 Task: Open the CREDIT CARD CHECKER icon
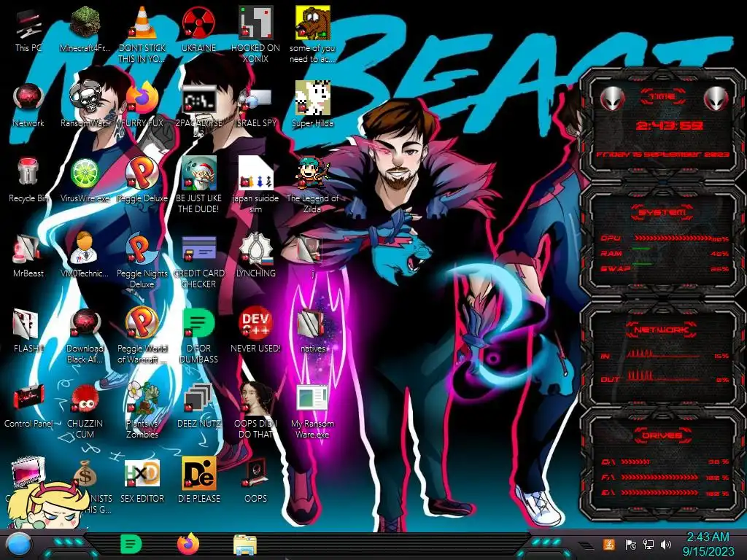click(198, 249)
